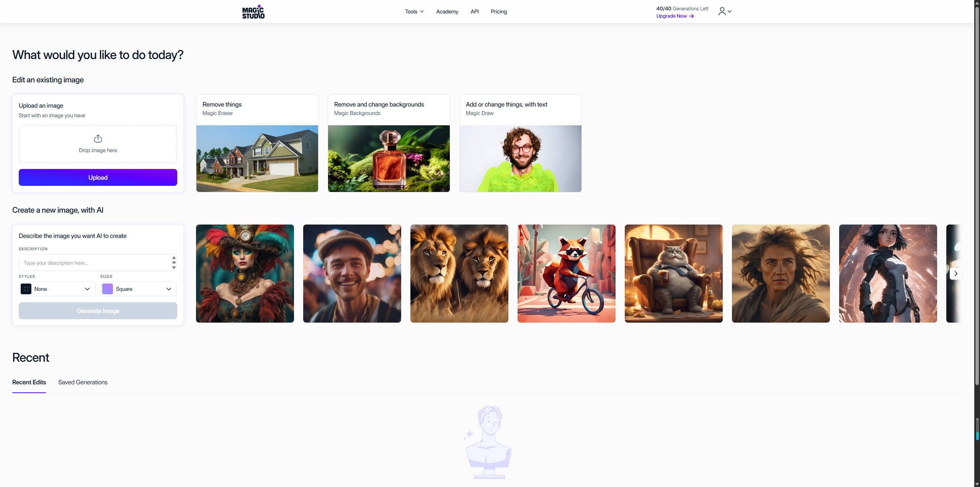The height and width of the screenshot is (487, 980).
Task: Click the None style preview icon
Action: 26,289
